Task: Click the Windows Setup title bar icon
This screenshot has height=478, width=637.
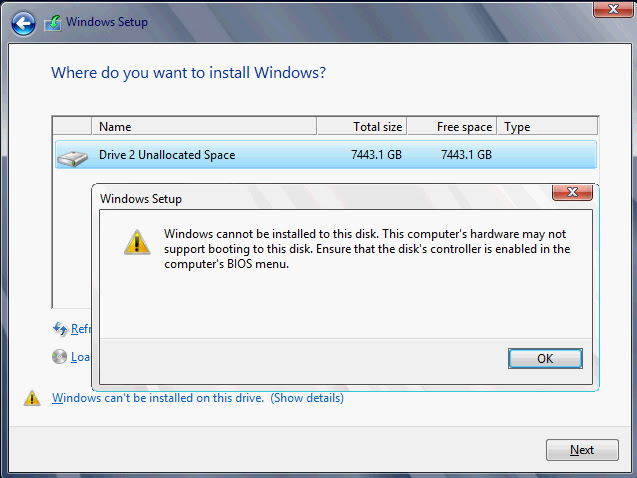Action: pyautogui.click(x=53, y=23)
